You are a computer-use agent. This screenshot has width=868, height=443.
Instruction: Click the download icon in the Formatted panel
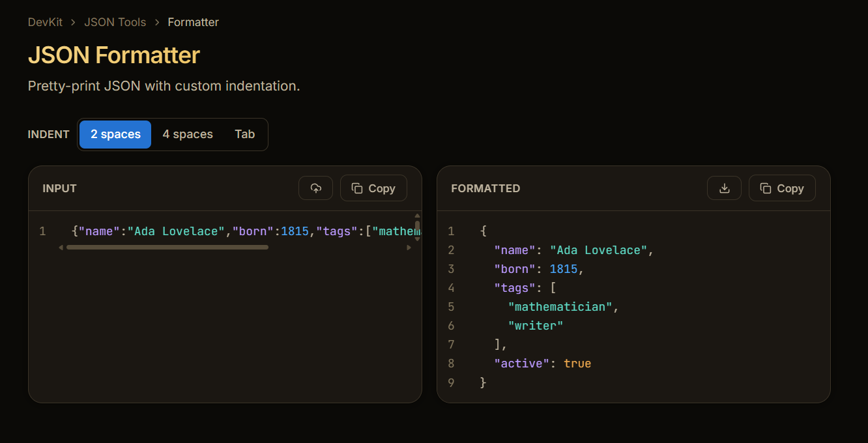tap(724, 188)
